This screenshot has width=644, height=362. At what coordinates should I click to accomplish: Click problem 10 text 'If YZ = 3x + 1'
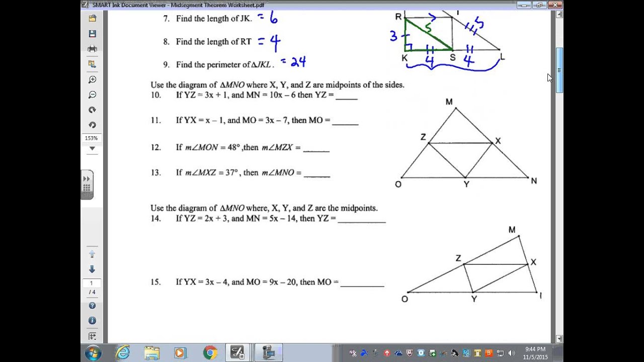tap(201, 95)
